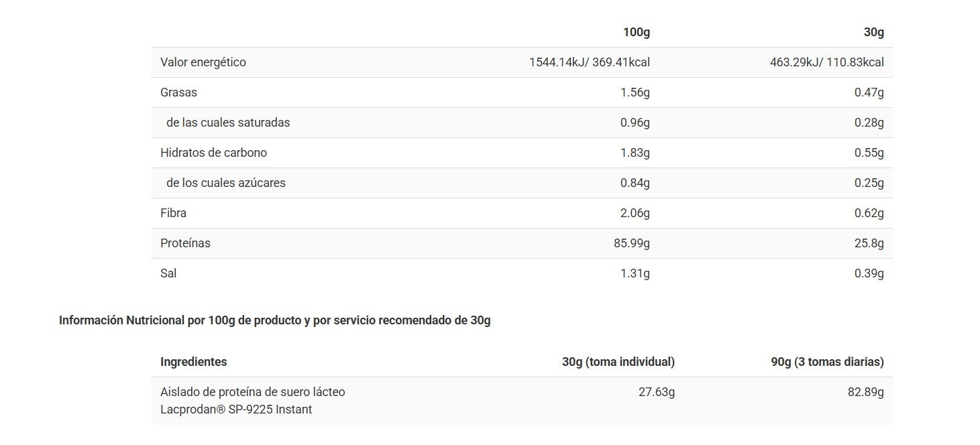Click the de los cuales azúcares label
This screenshot has width=980, height=445.
click(226, 183)
